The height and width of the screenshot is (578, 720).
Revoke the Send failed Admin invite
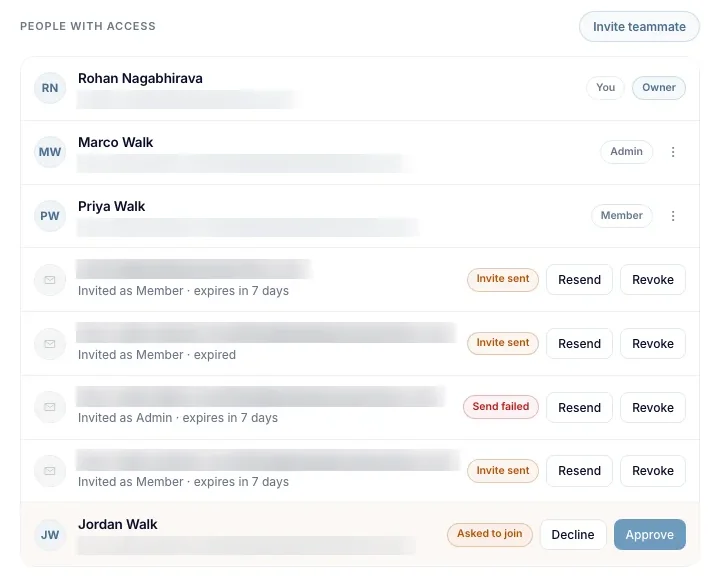[652, 407]
